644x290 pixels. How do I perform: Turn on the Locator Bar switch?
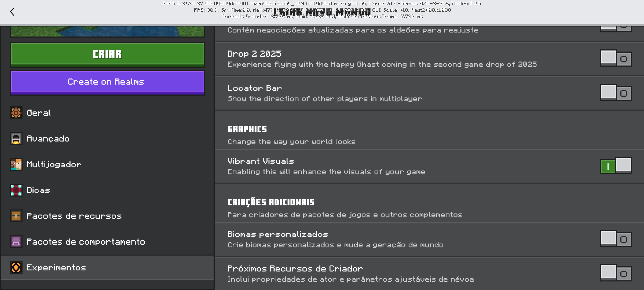(x=616, y=93)
